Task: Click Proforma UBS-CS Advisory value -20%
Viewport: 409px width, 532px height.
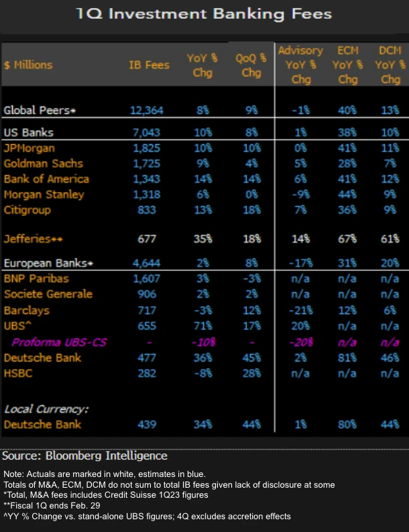Action: (x=301, y=342)
